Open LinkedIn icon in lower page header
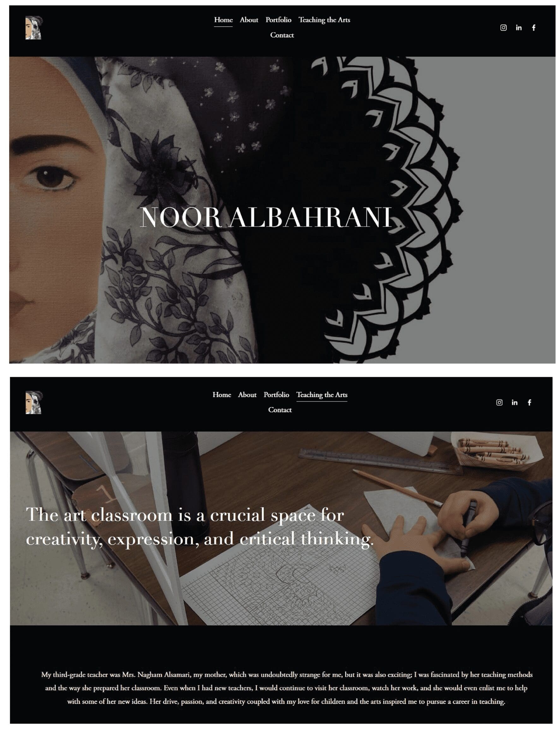This screenshot has height=731, width=560. (x=515, y=402)
